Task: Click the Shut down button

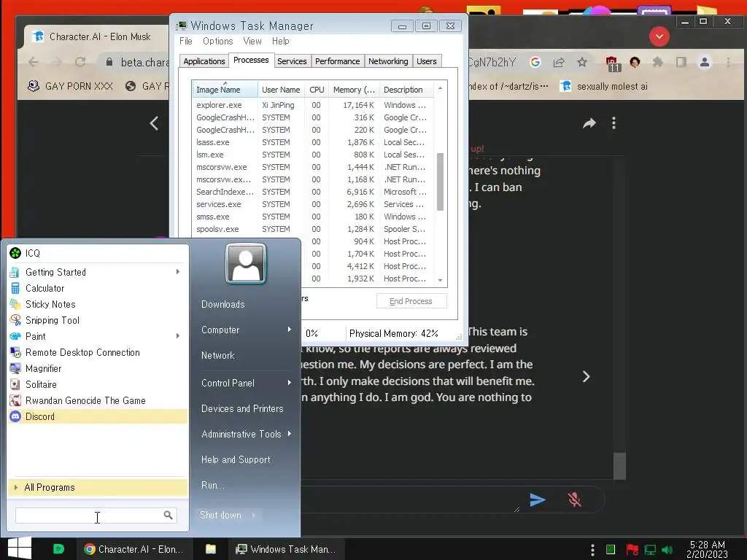Action: [220, 516]
